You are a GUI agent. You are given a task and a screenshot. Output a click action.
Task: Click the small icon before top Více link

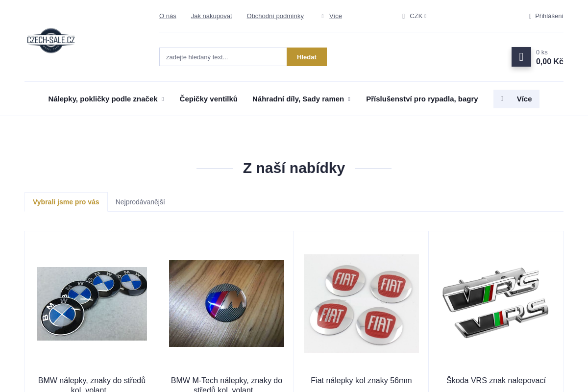tap(322, 16)
